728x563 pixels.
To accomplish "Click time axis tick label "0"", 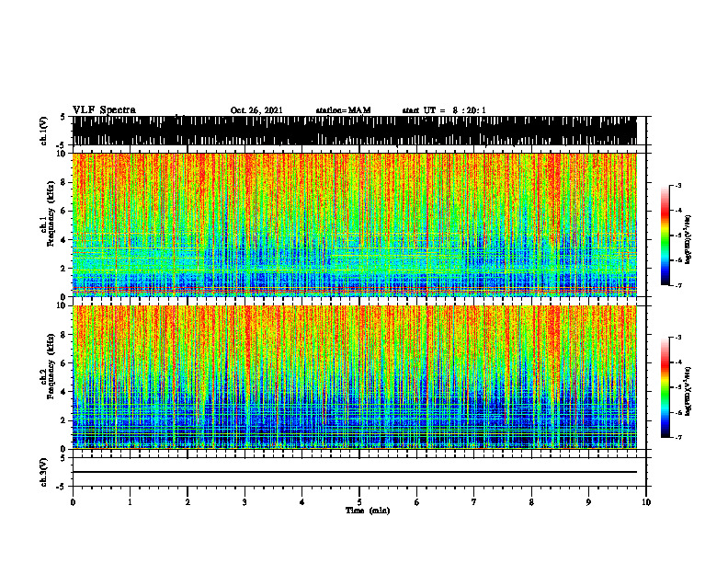I will click(x=73, y=502).
